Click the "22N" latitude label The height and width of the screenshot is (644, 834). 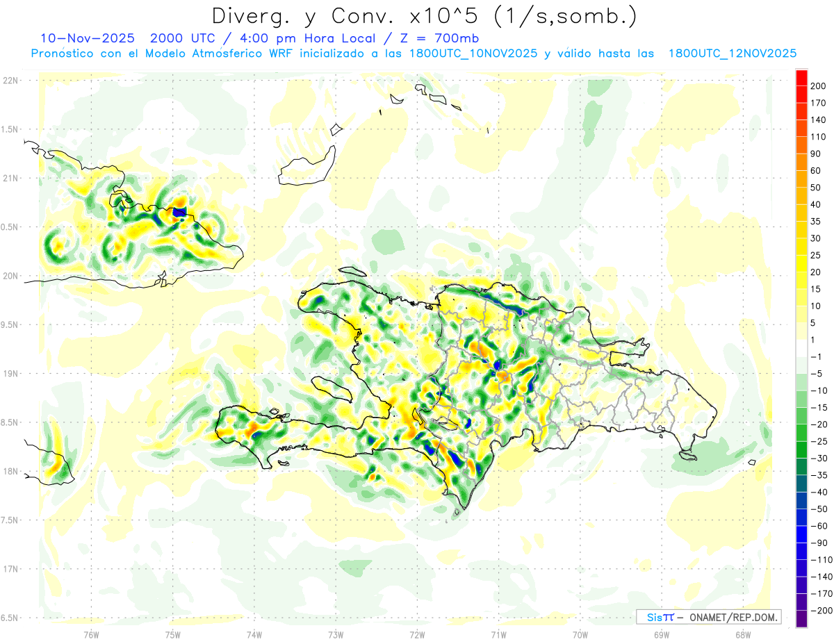(x=10, y=81)
